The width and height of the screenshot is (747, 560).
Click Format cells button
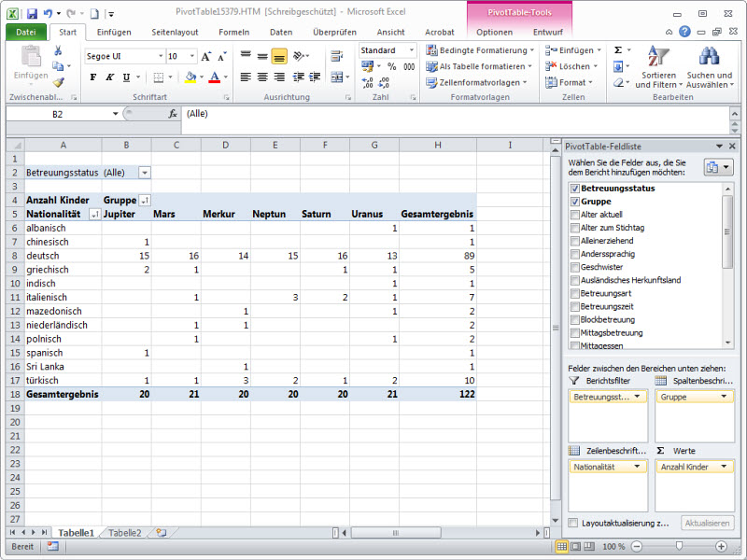[570, 83]
